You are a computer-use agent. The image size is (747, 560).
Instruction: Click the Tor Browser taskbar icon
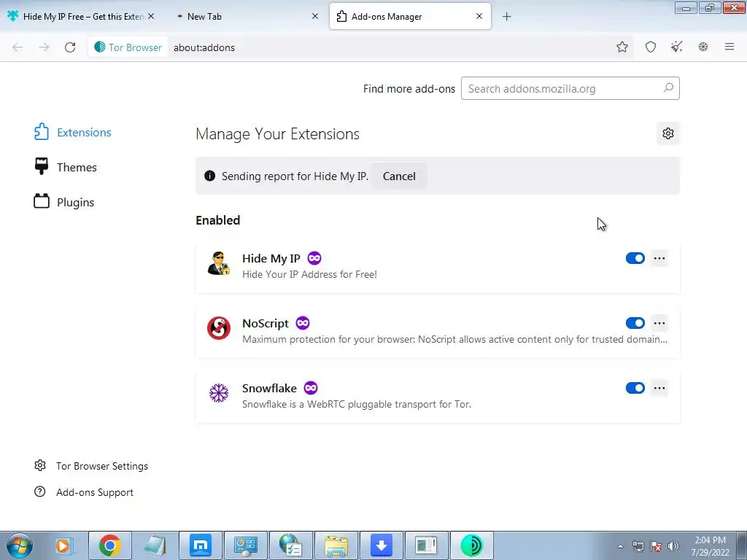(472, 545)
